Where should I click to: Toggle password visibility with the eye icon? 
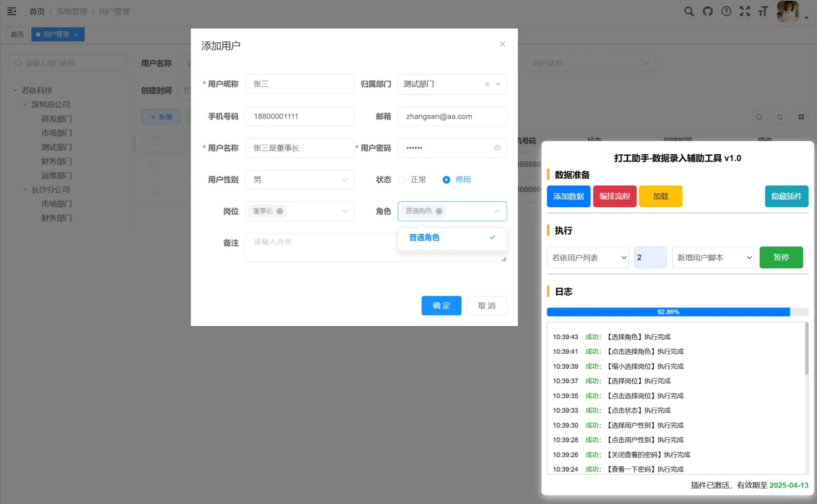coord(496,147)
